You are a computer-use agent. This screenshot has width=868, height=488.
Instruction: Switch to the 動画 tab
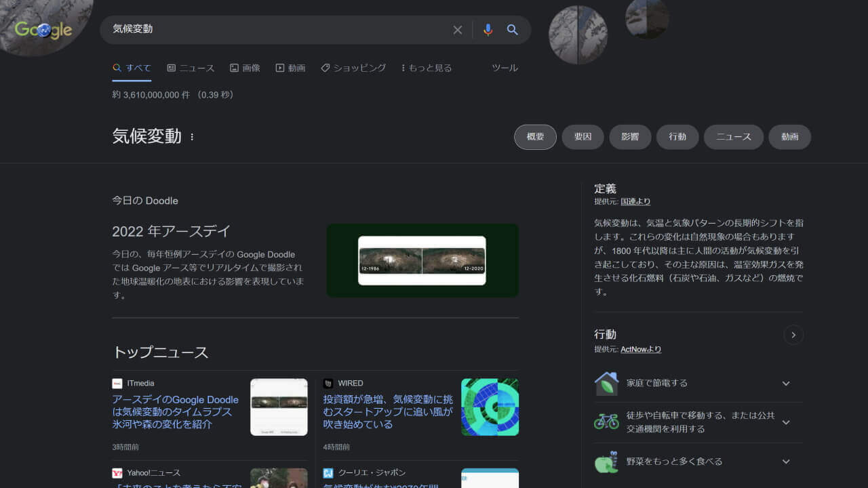(x=290, y=68)
